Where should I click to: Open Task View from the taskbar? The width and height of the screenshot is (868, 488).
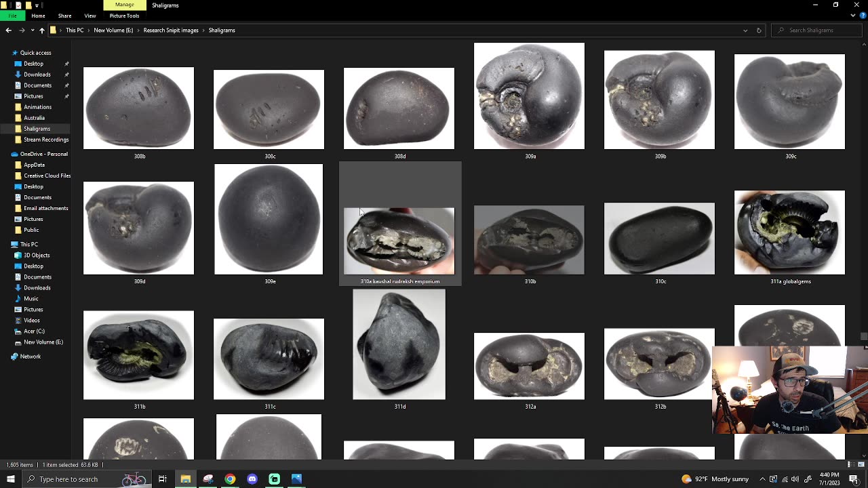[163, 479]
